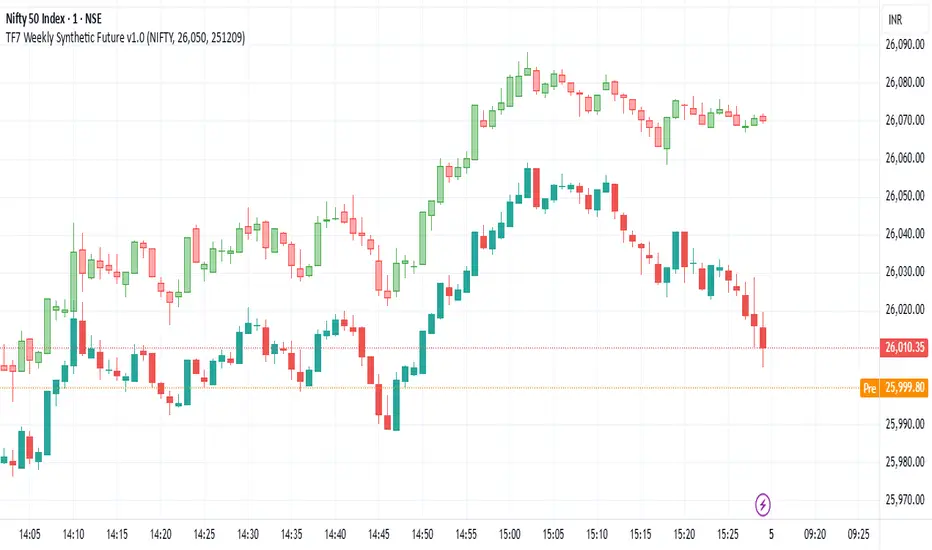Open the INR currency selector
The image size is (932, 550).
pos(901,21)
